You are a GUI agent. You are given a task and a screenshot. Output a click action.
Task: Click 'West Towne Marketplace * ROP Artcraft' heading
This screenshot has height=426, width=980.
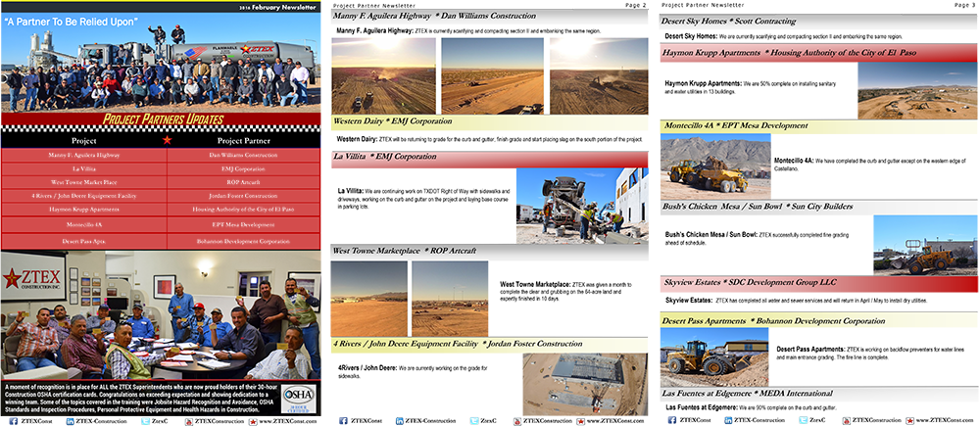pyautogui.click(x=405, y=251)
